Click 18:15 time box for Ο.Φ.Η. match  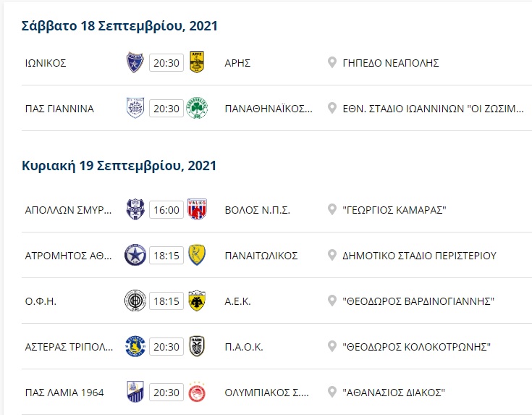166,301
